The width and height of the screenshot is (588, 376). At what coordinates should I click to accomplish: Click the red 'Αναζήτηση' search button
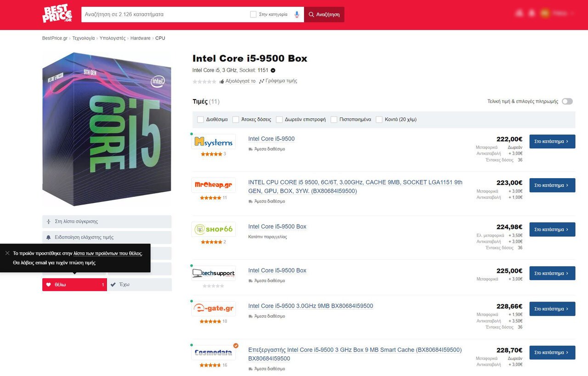pyautogui.click(x=324, y=14)
